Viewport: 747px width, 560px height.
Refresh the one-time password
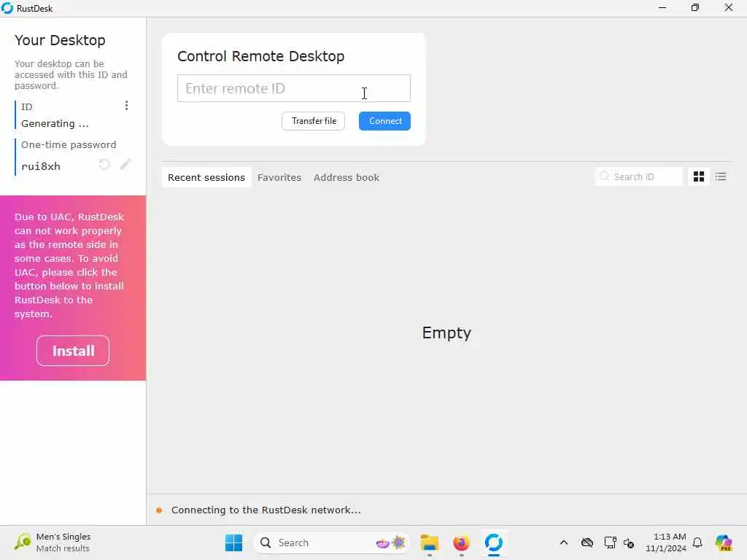104,164
